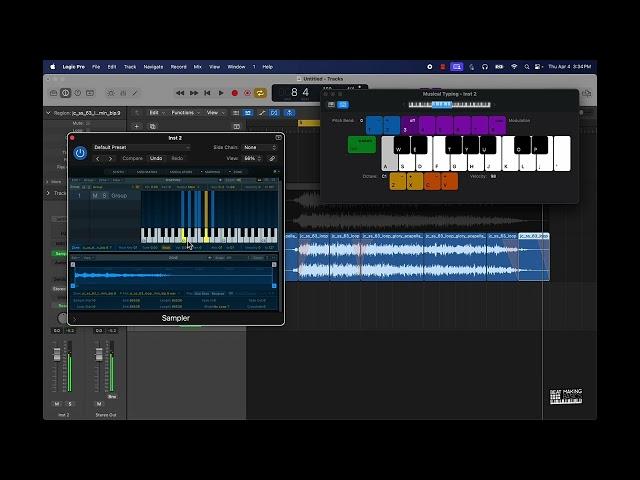Mute Group 1 with M button
This screenshot has height=480, width=640.
(95, 196)
